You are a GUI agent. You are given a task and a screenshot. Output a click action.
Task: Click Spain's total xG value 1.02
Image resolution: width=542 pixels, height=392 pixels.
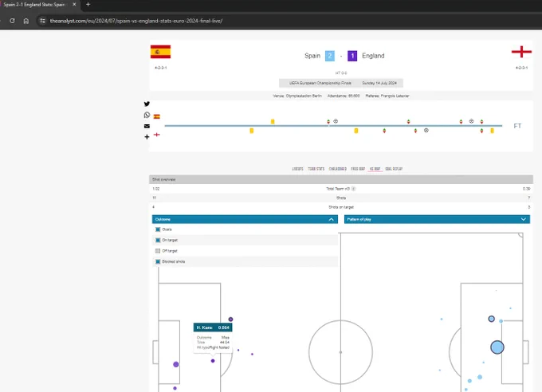[156, 189]
